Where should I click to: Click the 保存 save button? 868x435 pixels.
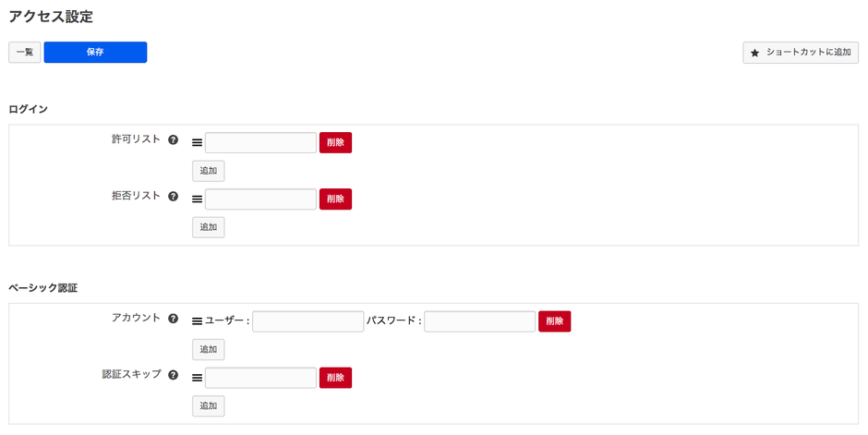pyautogui.click(x=95, y=53)
